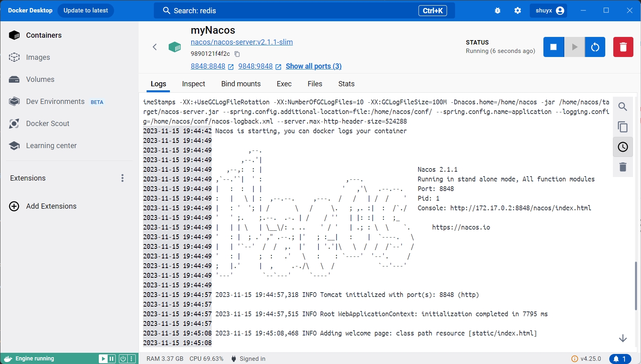Copy the container ID 9890121f4f2c
The image size is (641, 364).
pyautogui.click(x=237, y=54)
